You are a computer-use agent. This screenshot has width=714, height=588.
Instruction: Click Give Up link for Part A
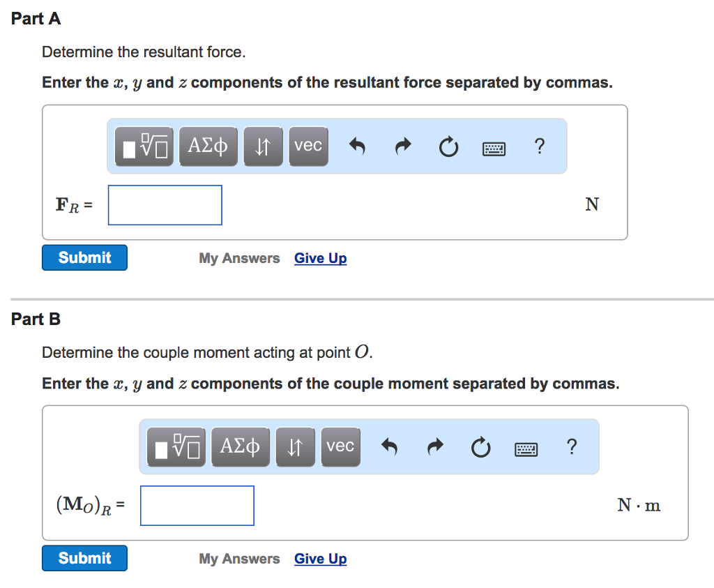coord(321,258)
